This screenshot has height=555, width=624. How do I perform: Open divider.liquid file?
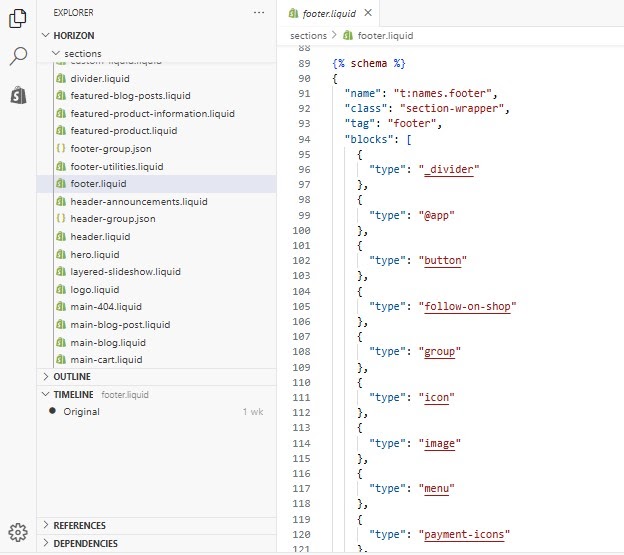point(156,78)
